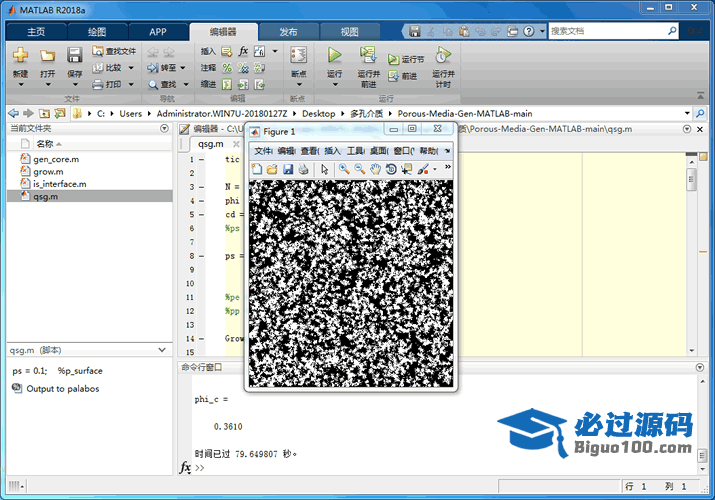Comment lines with the green % icon

[227, 68]
